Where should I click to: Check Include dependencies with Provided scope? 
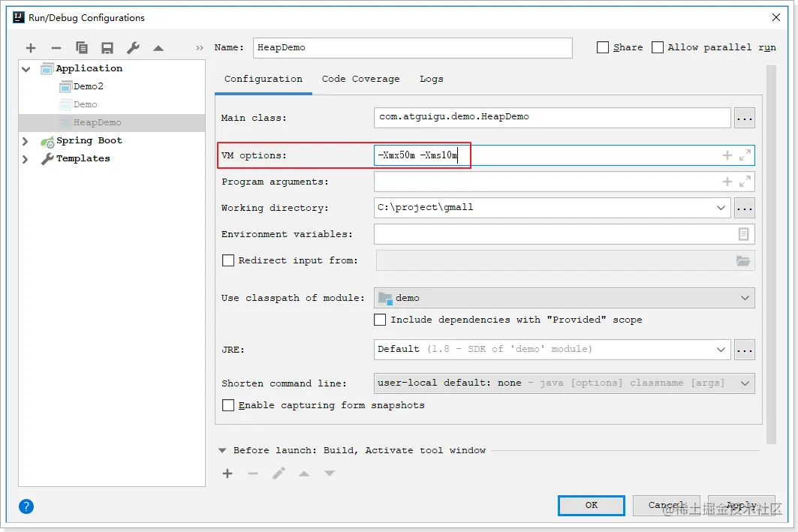pyautogui.click(x=380, y=320)
